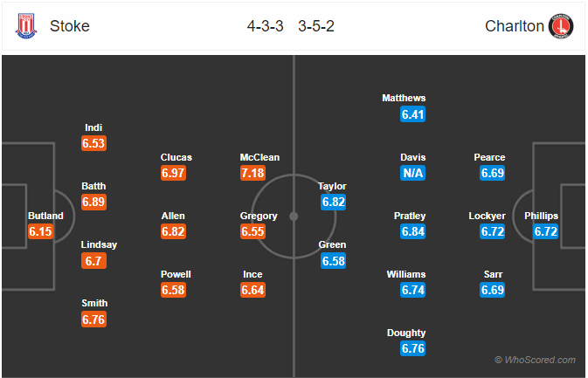Select Matthews's 6.41 rating badge
This screenshot has height=378, width=588.
(413, 114)
